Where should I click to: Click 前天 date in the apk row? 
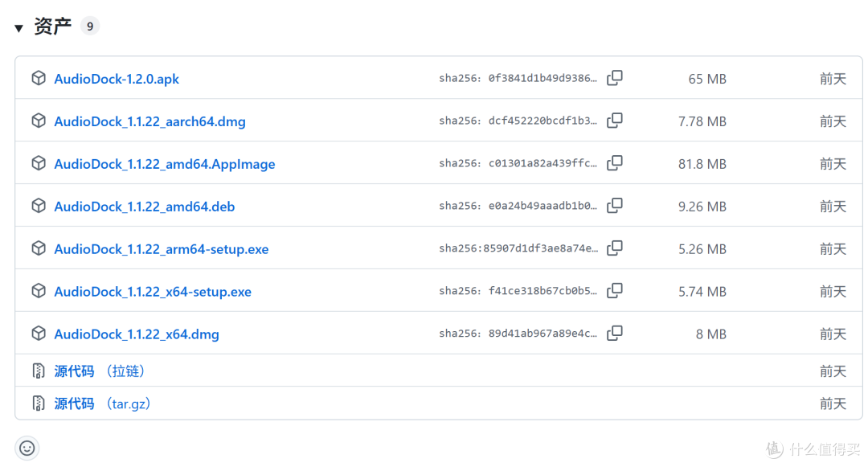coord(833,79)
